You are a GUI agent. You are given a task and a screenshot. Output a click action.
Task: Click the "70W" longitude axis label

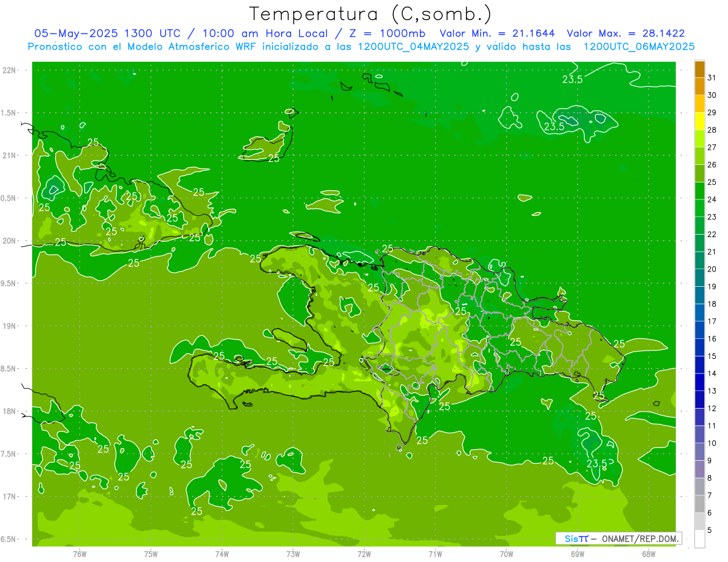click(507, 554)
